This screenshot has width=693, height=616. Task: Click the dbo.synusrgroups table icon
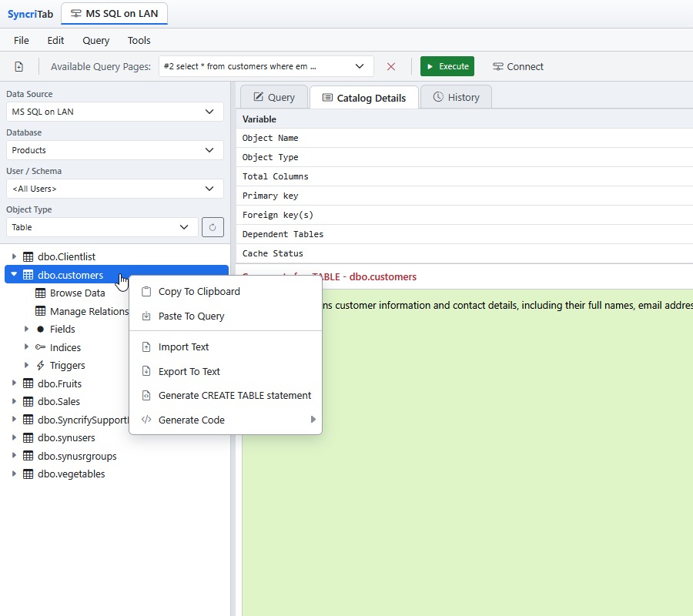28,456
